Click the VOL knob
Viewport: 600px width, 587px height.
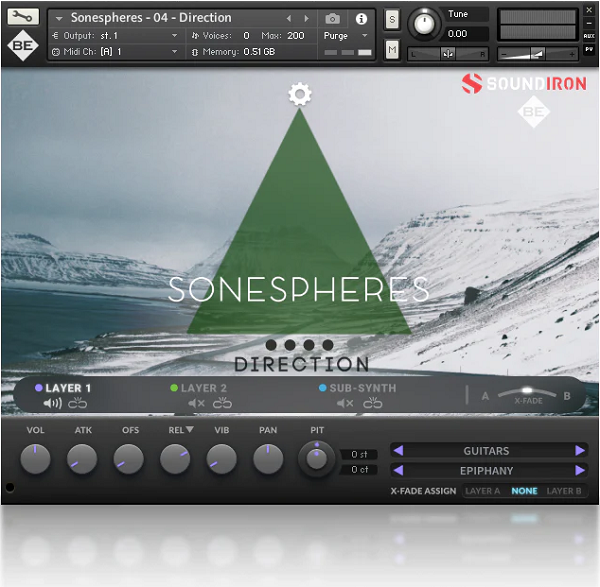[x=35, y=458]
